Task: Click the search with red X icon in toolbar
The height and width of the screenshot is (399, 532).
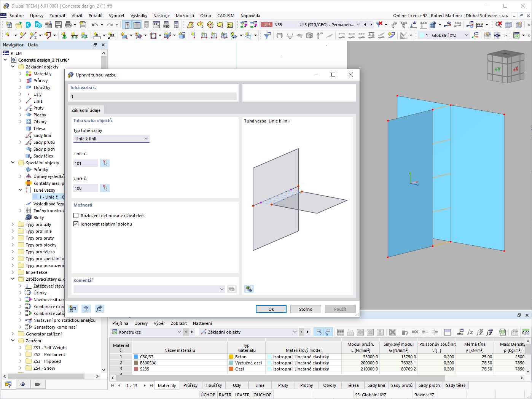Action: (499, 25)
